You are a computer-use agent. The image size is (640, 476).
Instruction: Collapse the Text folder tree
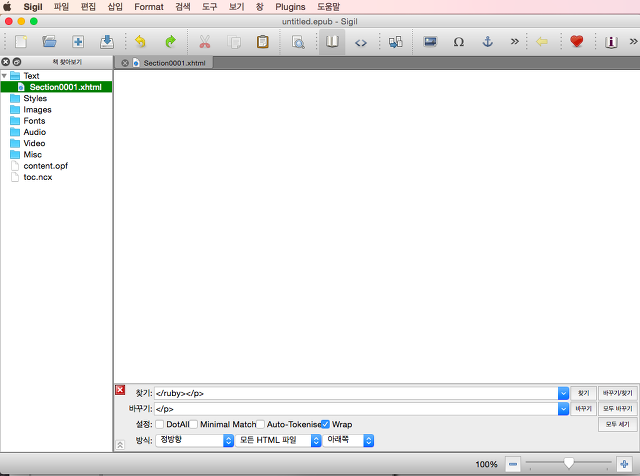click(x=4, y=76)
